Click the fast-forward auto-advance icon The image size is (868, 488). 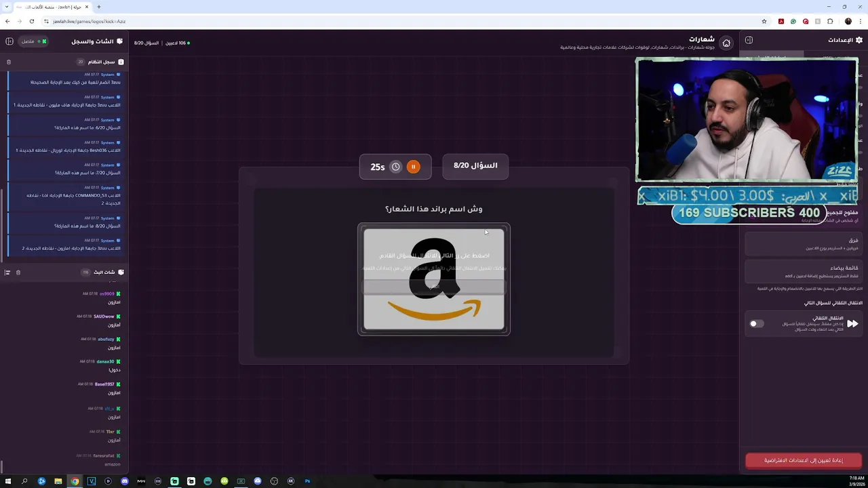[852, 324]
